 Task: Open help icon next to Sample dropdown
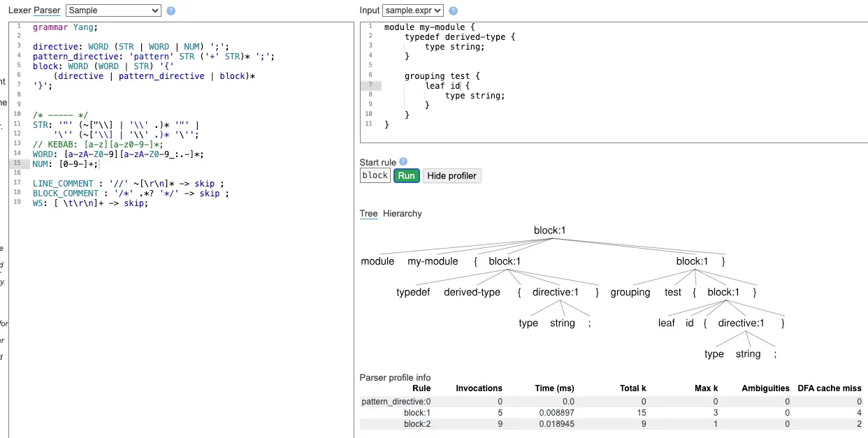tap(171, 11)
